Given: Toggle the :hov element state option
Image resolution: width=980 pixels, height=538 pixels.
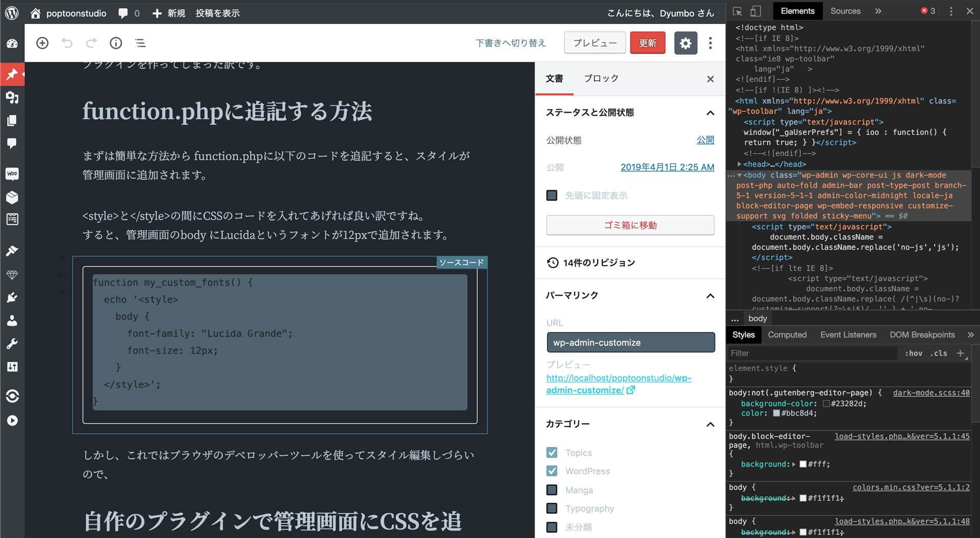Looking at the screenshot, I should click(x=913, y=353).
